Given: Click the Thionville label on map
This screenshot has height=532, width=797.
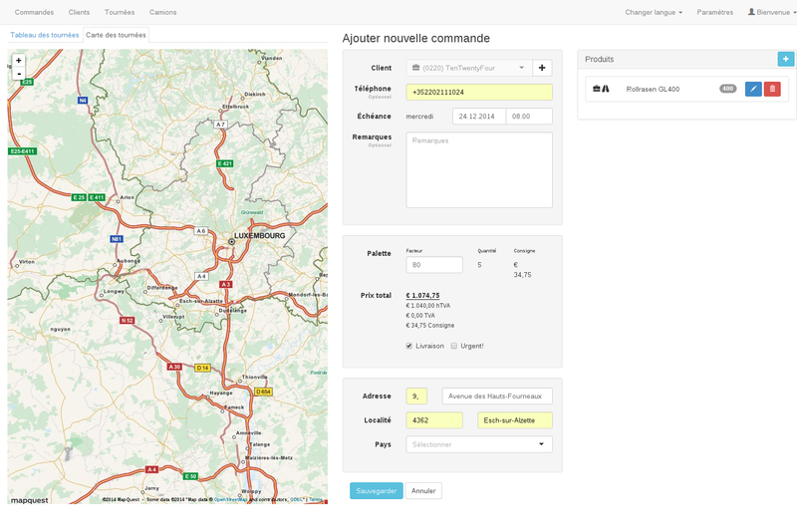Looking at the screenshot, I should pos(254,377).
